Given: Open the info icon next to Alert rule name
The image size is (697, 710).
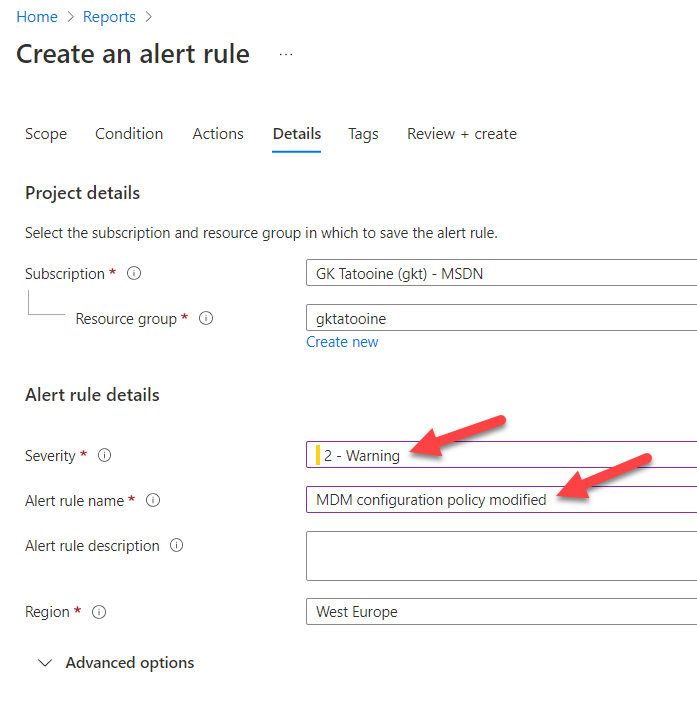Looking at the screenshot, I should click(x=153, y=500).
